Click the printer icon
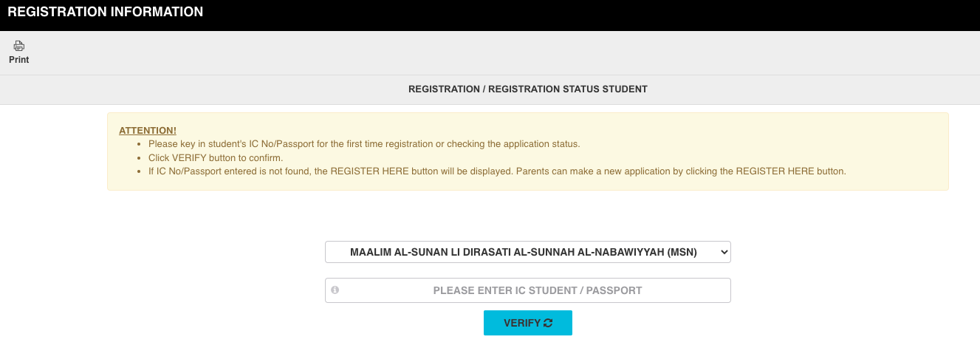 click(19, 46)
